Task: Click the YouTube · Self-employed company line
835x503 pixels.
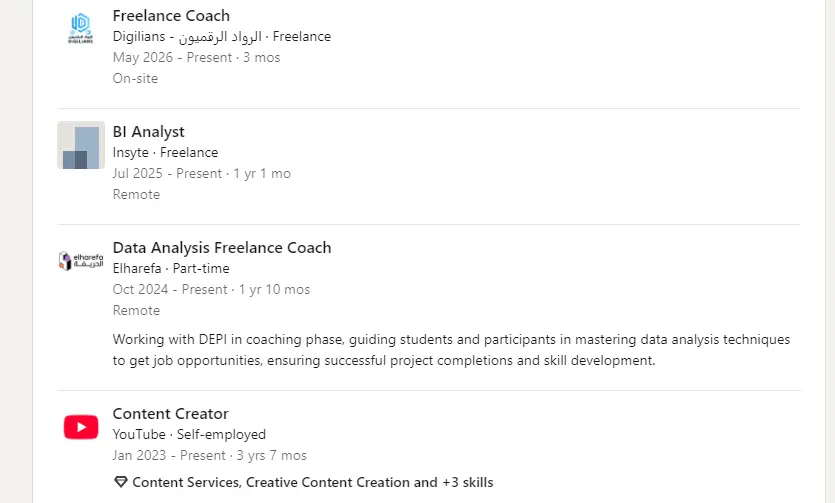Action: pos(189,434)
